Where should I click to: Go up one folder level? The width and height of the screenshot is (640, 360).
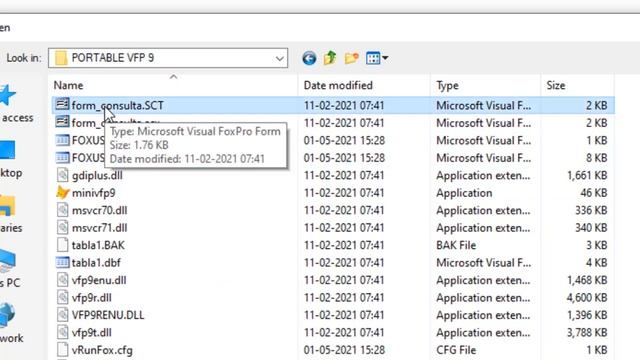point(330,58)
